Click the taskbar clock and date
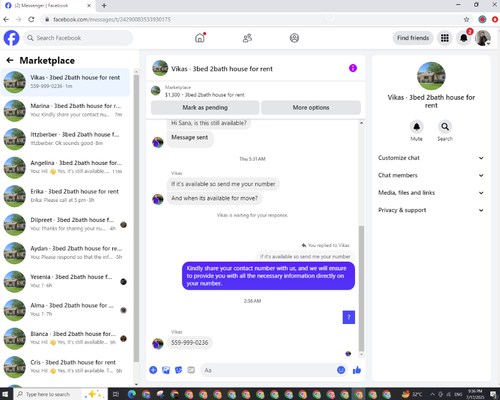 coord(475,394)
